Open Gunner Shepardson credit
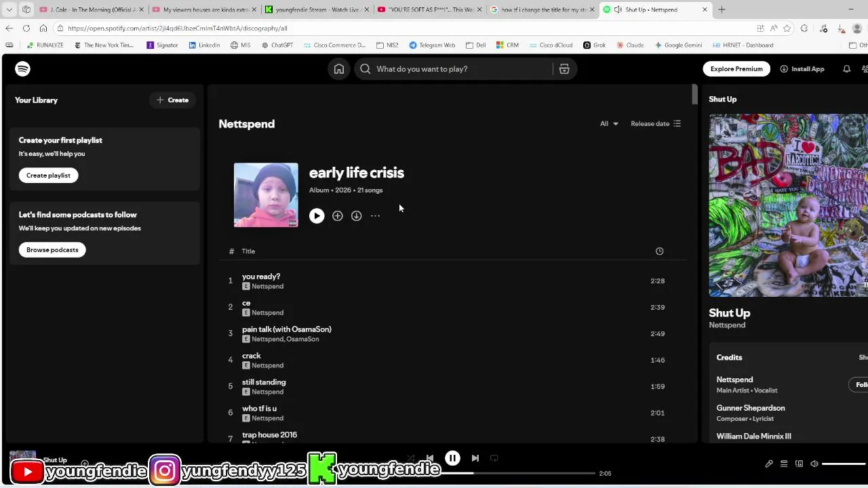The width and height of the screenshot is (868, 488). 751,408
